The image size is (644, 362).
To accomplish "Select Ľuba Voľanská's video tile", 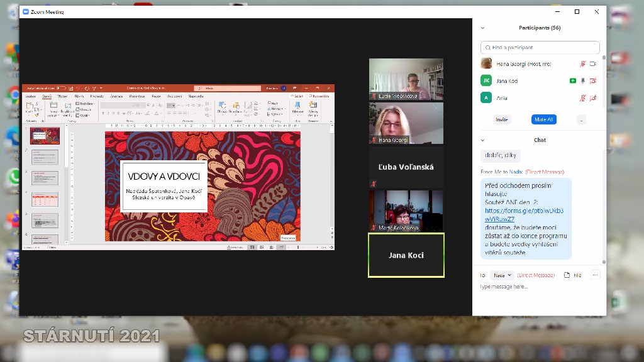I will (406, 167).
